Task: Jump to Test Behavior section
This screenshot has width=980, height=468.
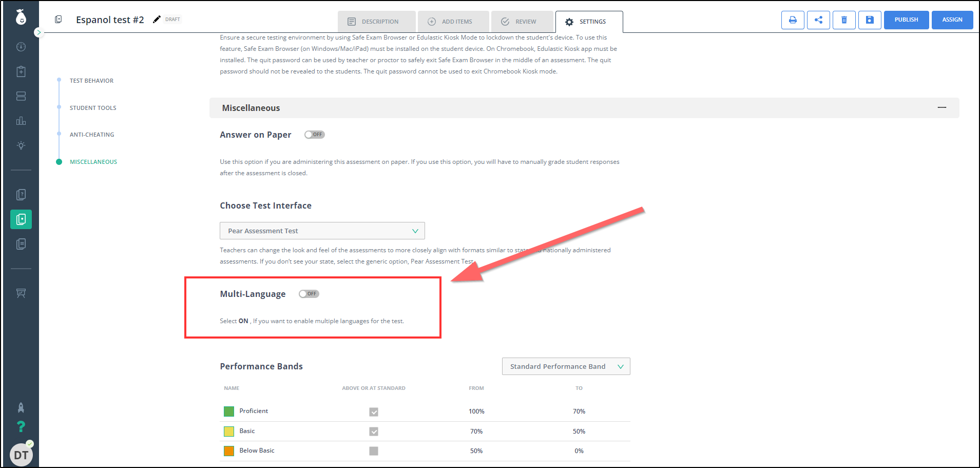Action: (91, 81)
